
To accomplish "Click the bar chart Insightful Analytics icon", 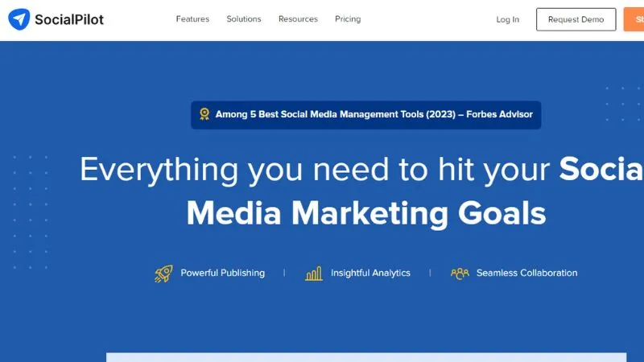I will click(x=314, y=274).
